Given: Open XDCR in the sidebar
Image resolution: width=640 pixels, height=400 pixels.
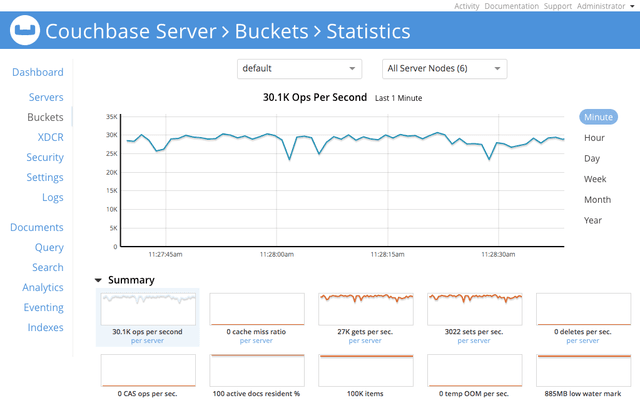Looking at the screenshot, I should [51, 137].
